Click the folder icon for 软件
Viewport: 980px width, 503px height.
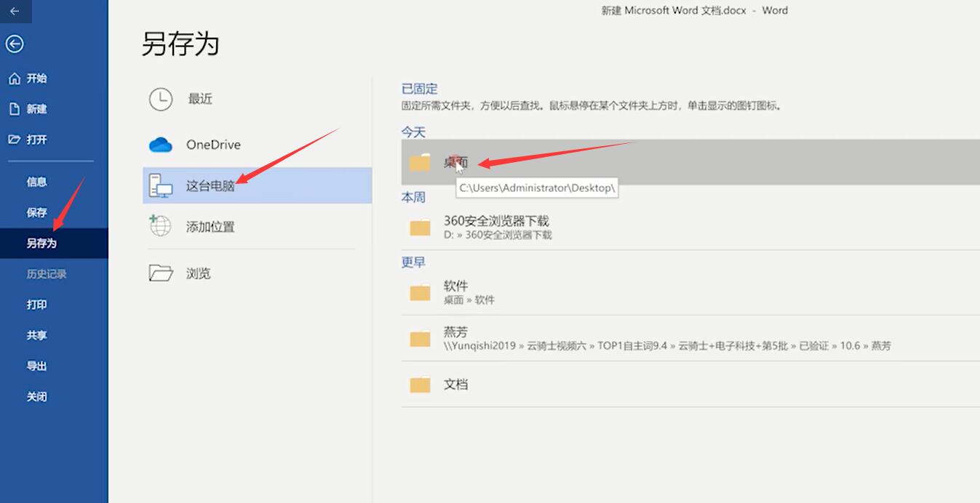click(420, 292)
